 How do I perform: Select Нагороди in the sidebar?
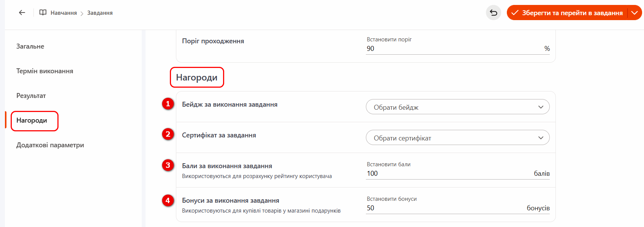[32, 120]
